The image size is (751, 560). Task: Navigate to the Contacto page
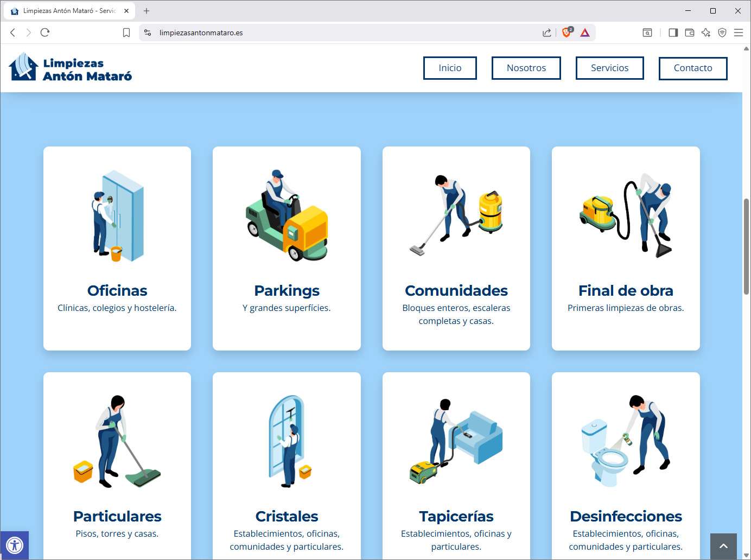click(x=692, y=68)
